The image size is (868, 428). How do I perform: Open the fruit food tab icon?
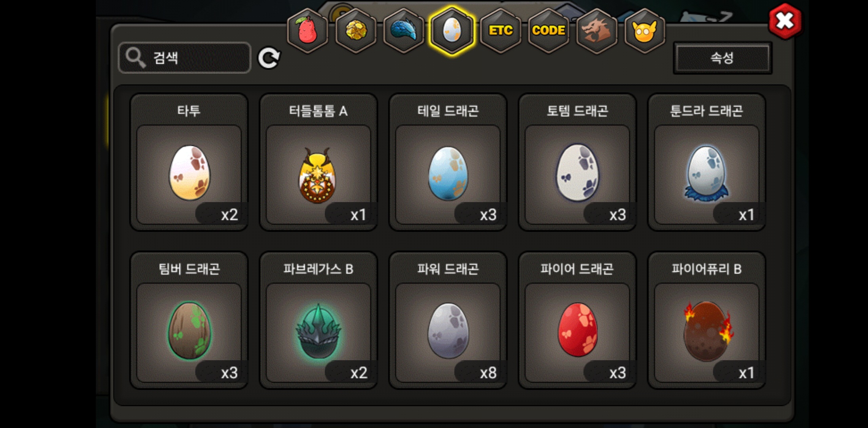click(x=307, y=31)
